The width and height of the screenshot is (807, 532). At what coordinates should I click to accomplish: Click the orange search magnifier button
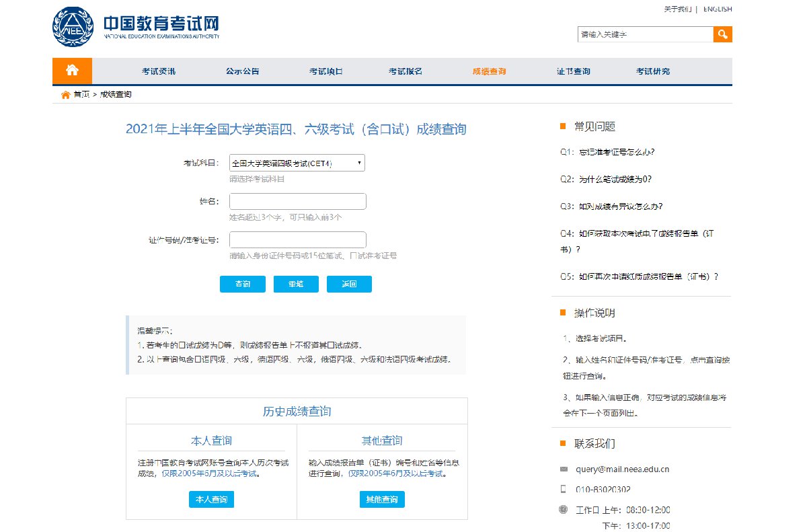point(722,34)
